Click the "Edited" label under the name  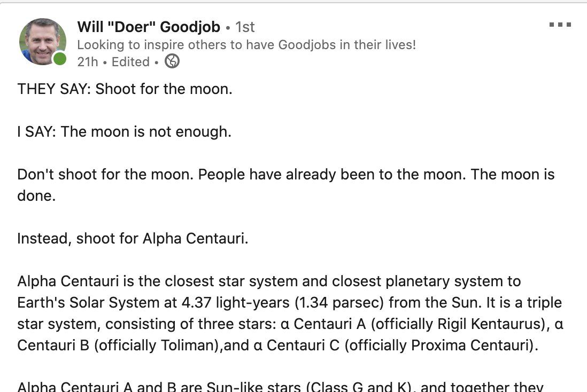130,62
